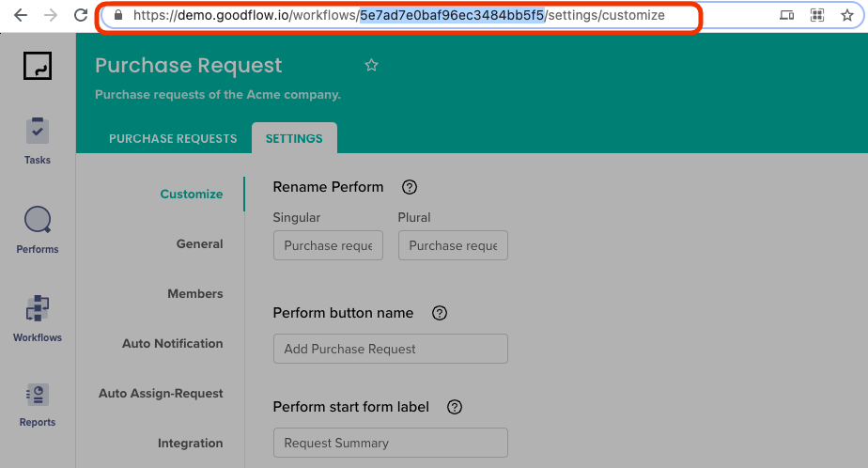Click the browser forward arrow
Viewport: 868px width, 468px height.
tap(51, 15)
